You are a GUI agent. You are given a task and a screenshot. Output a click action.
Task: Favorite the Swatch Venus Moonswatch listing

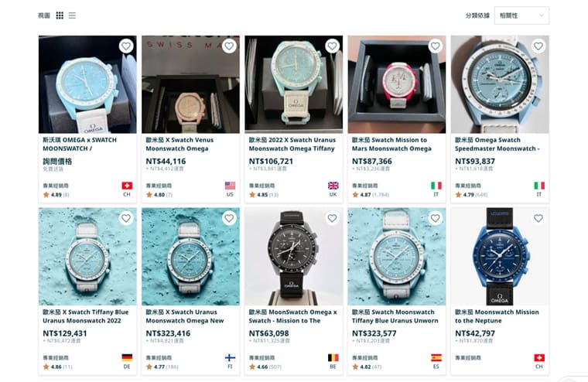(229, 46)
